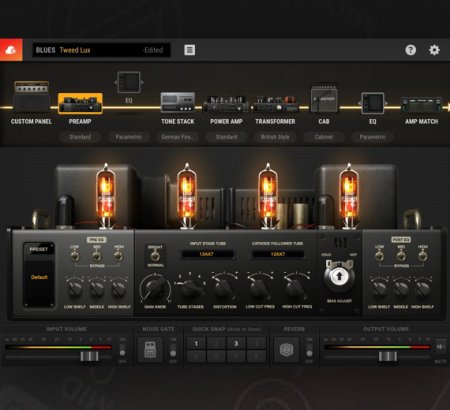Select Quick Snap slot 1

tap(196, 343)
